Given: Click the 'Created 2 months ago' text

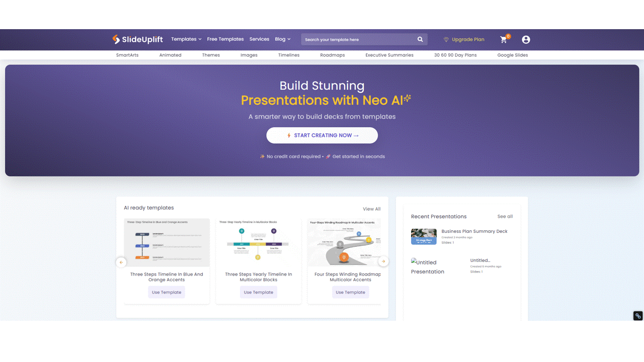Looking at the screenshot, I should (457, 237).
